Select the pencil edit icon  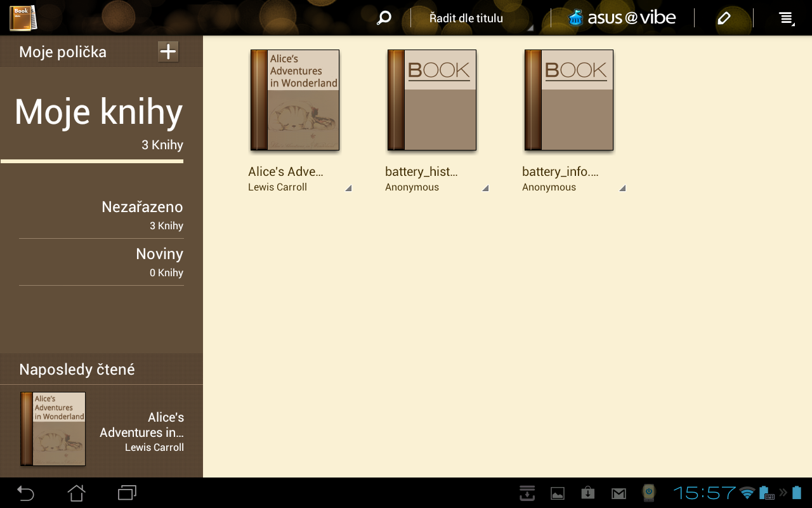[x=724, y=17]
